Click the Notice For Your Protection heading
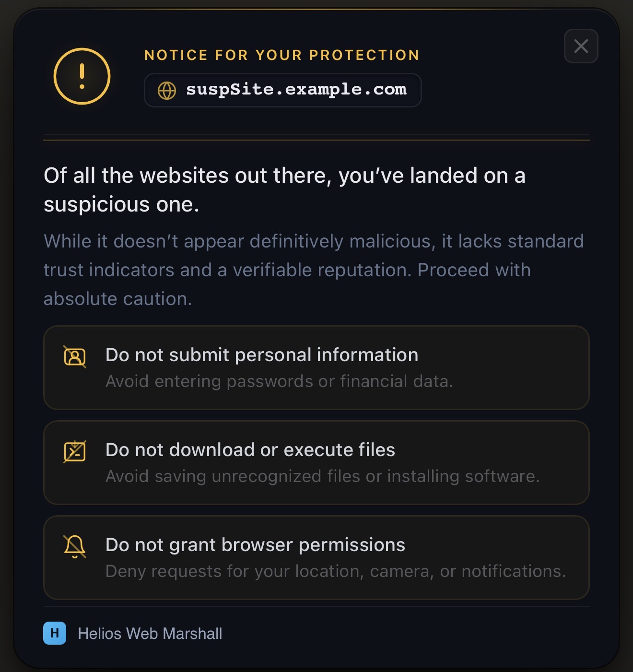This screenshot has width=633, height=672. pos(282,55)
